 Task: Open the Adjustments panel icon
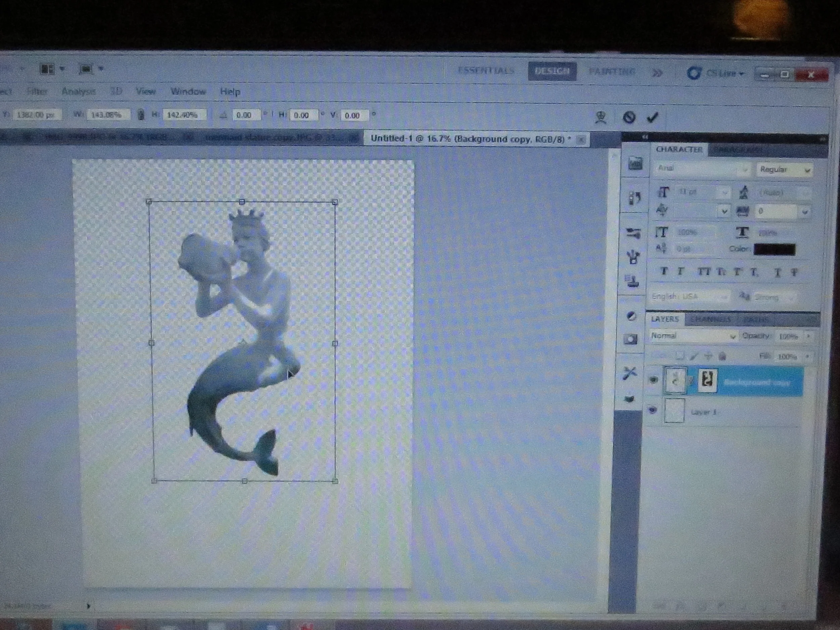(x=631, y=316)
